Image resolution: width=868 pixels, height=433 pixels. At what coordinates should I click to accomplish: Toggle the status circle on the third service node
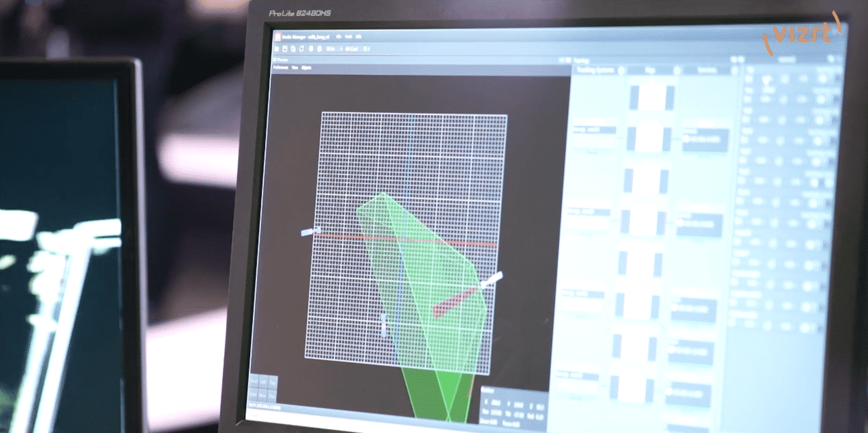point(674,307)
